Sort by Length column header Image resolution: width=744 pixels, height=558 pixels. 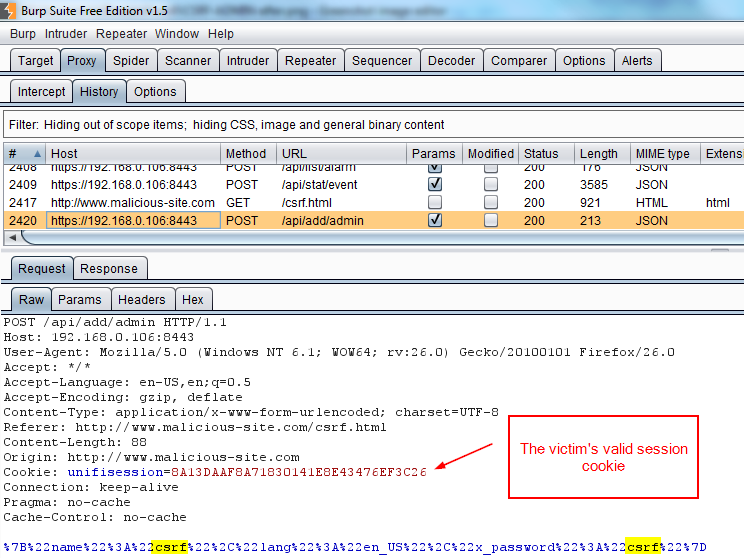(602, 154)
